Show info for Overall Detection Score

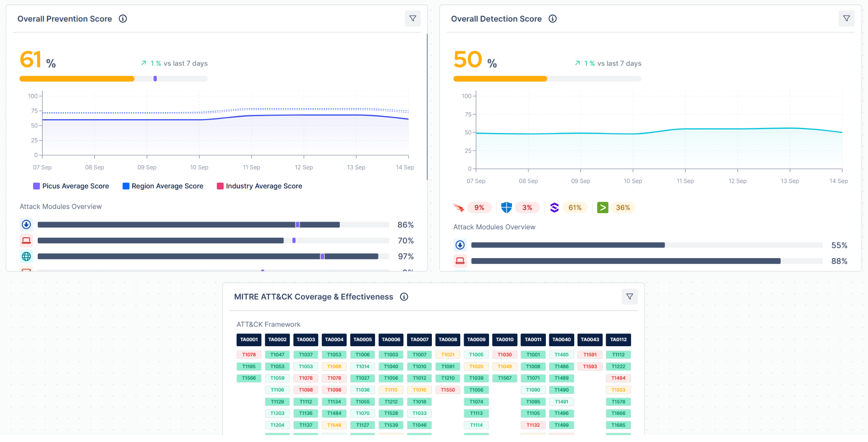click(553, 19)
